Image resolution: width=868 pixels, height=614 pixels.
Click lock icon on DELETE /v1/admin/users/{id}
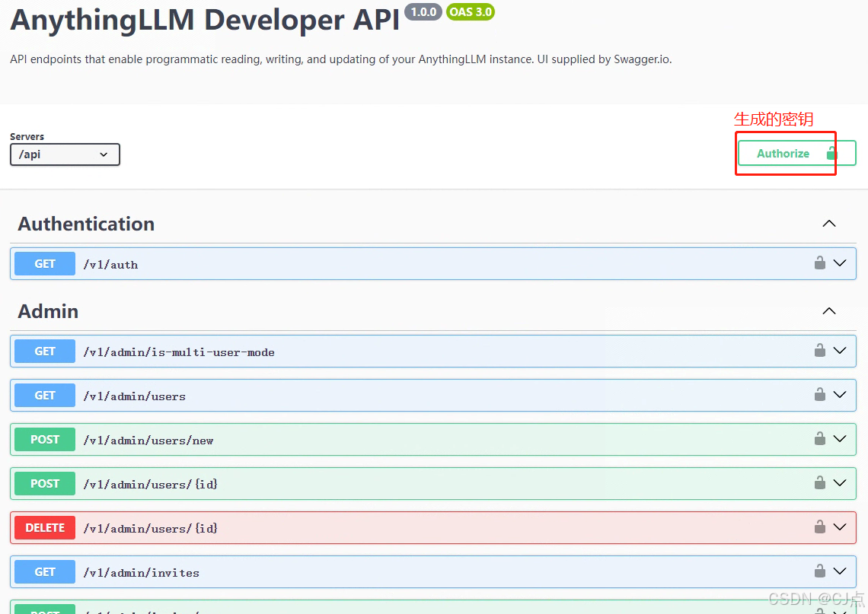coord(820,527)
